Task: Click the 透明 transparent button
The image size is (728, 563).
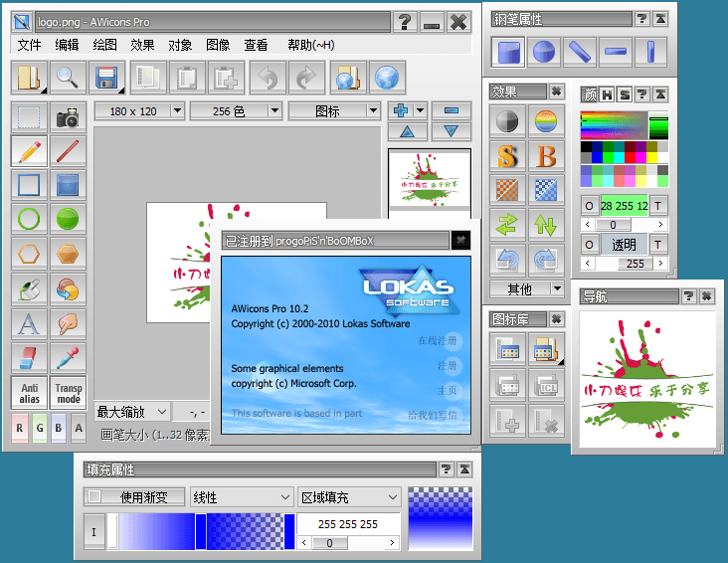Action: [624, 245]
